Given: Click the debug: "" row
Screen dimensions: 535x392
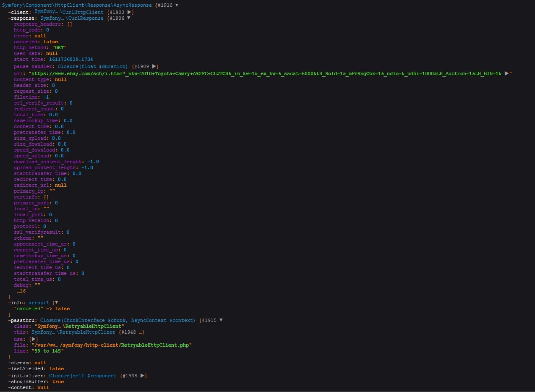Looking at the screenshot, I should pos(27,285).
